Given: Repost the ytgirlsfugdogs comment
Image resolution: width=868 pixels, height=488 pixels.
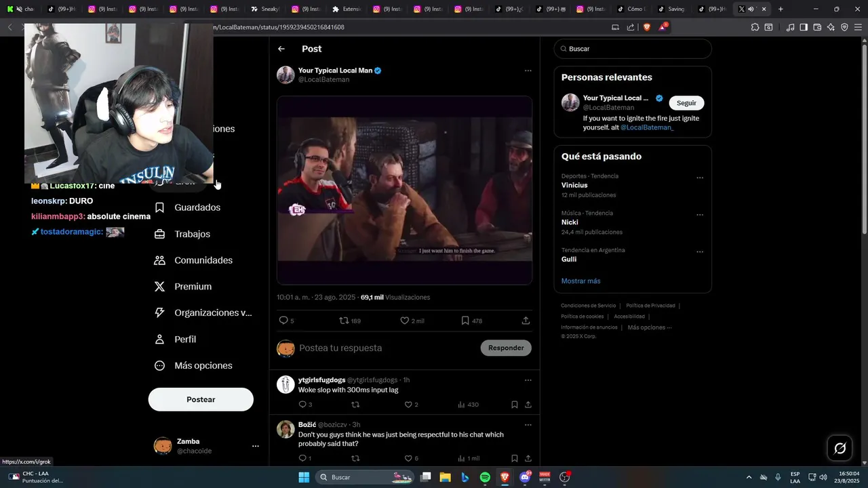Looking at the screenshot, I should 355,405.
